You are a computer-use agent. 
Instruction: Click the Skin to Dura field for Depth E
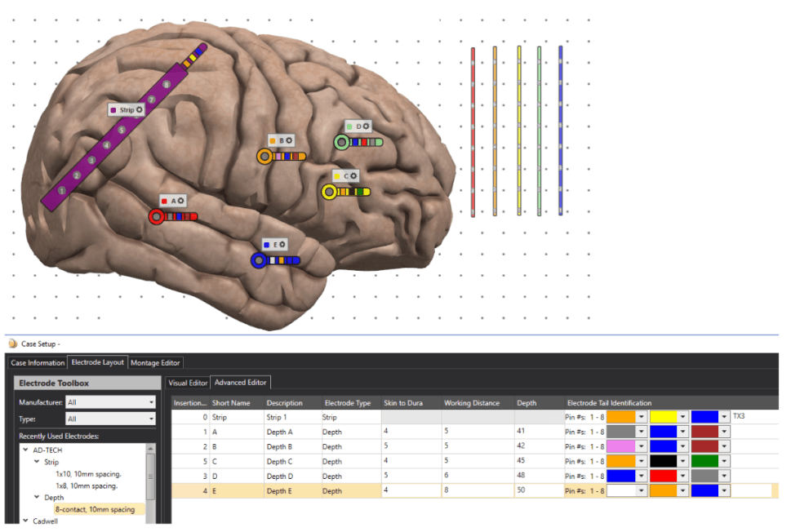pyautogui.click(x=410, y=491)
